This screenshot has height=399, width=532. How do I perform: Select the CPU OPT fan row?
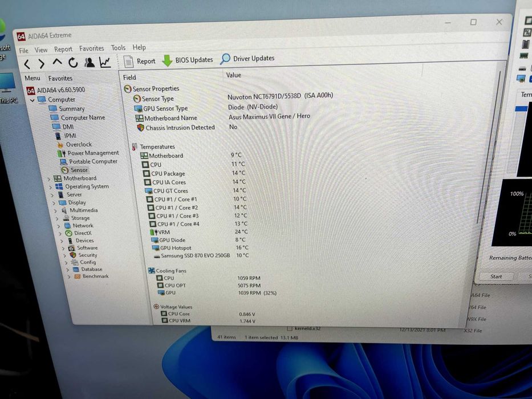209,286
